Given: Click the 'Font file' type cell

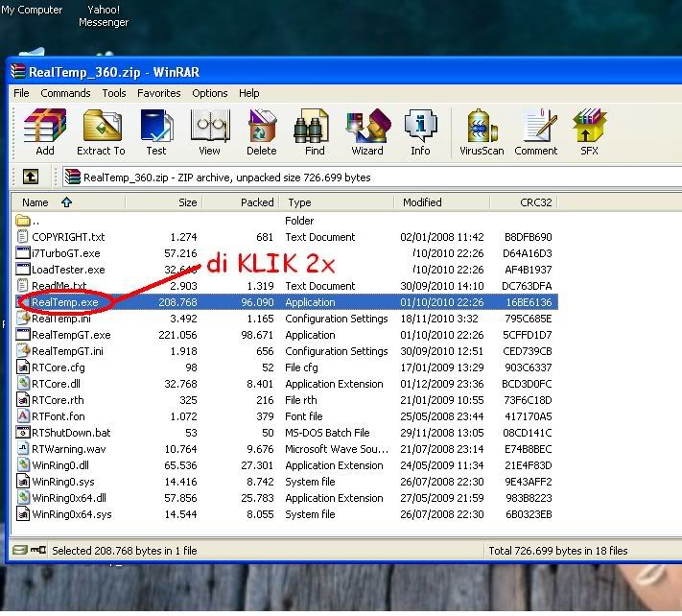Looking at the screenshot, I should [x=304, y=416].
